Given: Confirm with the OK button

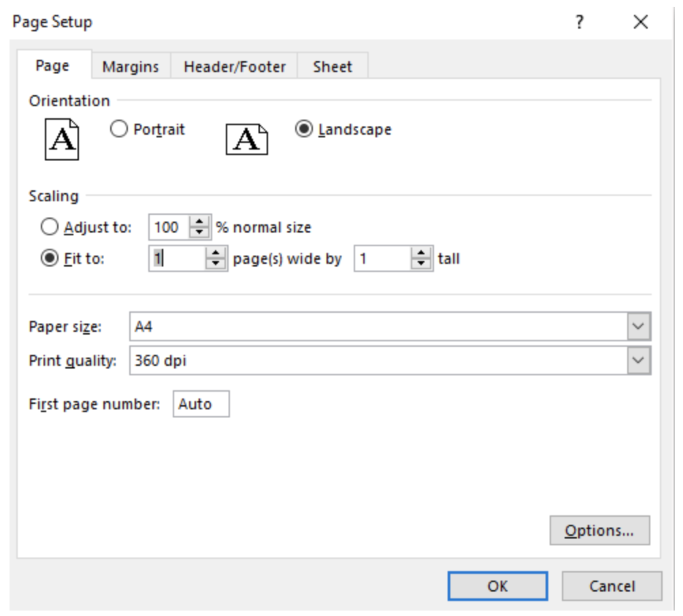Looking at the screenshot, I should (x=497, y=586).
